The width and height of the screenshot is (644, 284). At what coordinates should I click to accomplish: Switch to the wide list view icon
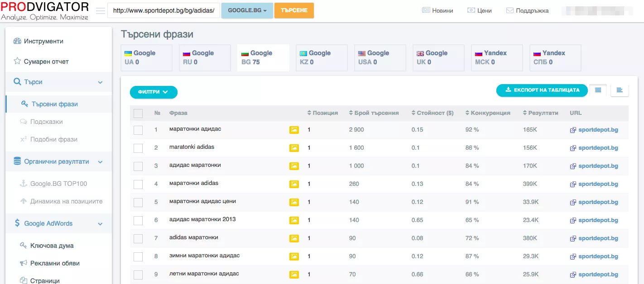pos(620,90)
